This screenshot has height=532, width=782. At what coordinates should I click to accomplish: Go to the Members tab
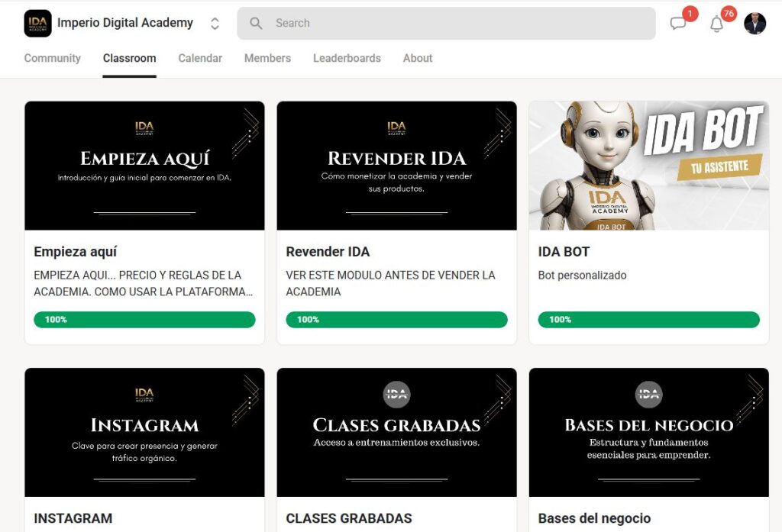pos(267,58)
